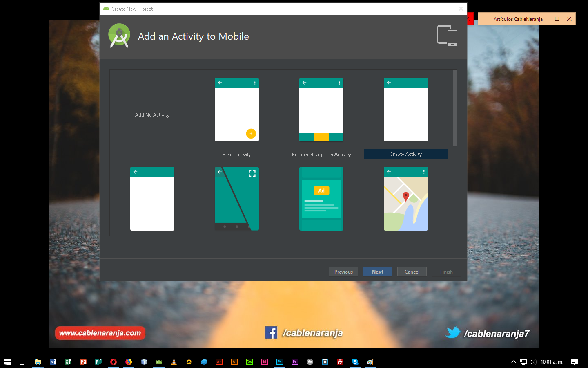Switch to the Opera browser
The width and height of the screenshot is (588, 368).
coord(114,362)
